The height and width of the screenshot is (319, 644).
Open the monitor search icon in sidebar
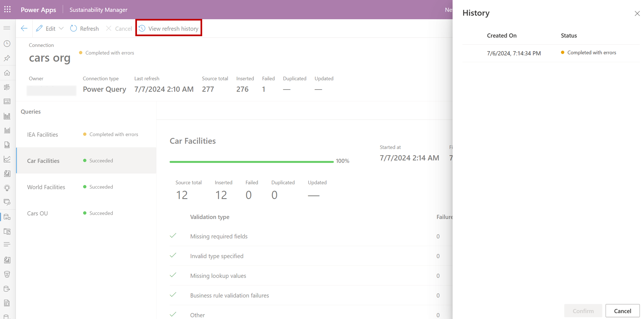point(7,202)
